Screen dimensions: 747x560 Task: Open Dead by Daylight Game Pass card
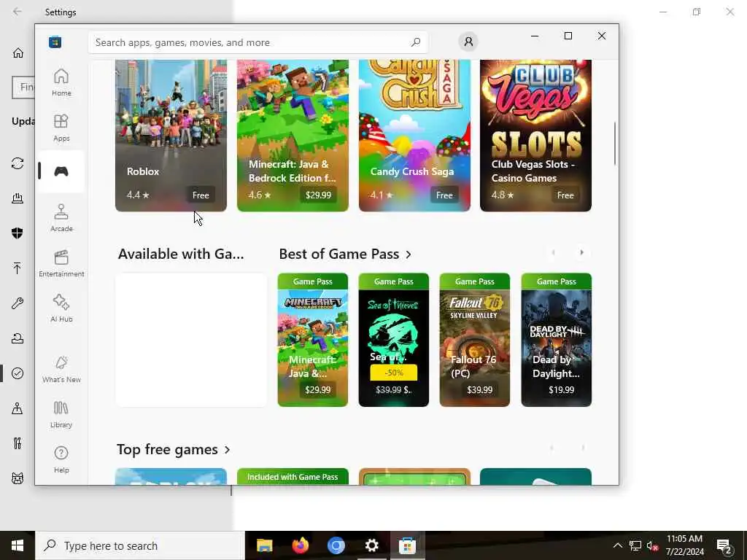coord(557,340)
